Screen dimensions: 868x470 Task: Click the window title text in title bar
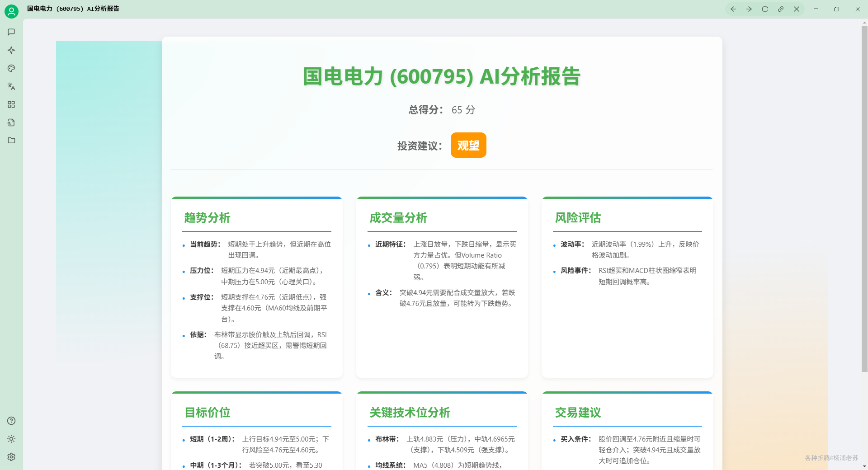[73, 9]
